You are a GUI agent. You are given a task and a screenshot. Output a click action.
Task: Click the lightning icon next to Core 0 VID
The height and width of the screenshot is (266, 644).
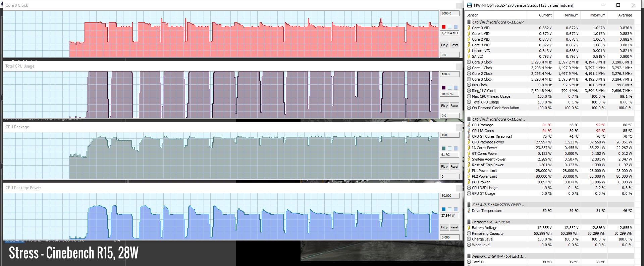(x=469, y=28)
